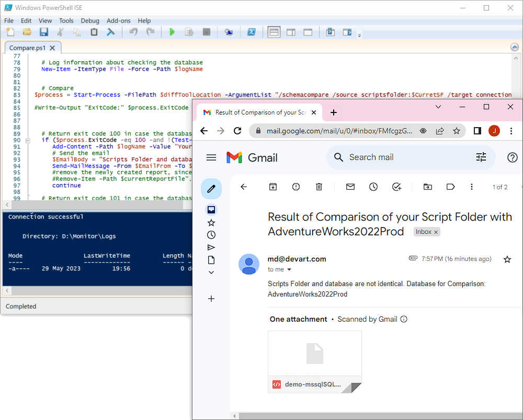Click New script icon in PowerShell ISE toolbar

pos(10,32)
